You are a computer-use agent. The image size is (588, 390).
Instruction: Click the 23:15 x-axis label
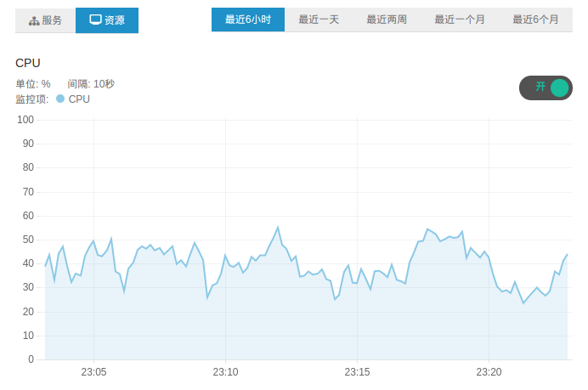pos(357,372)
